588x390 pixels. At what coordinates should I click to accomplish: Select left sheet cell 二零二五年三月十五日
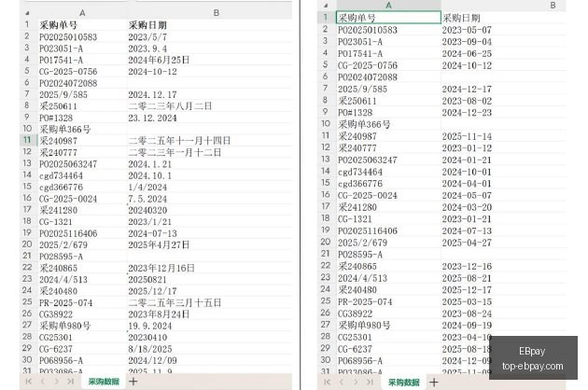coord(209,302)
